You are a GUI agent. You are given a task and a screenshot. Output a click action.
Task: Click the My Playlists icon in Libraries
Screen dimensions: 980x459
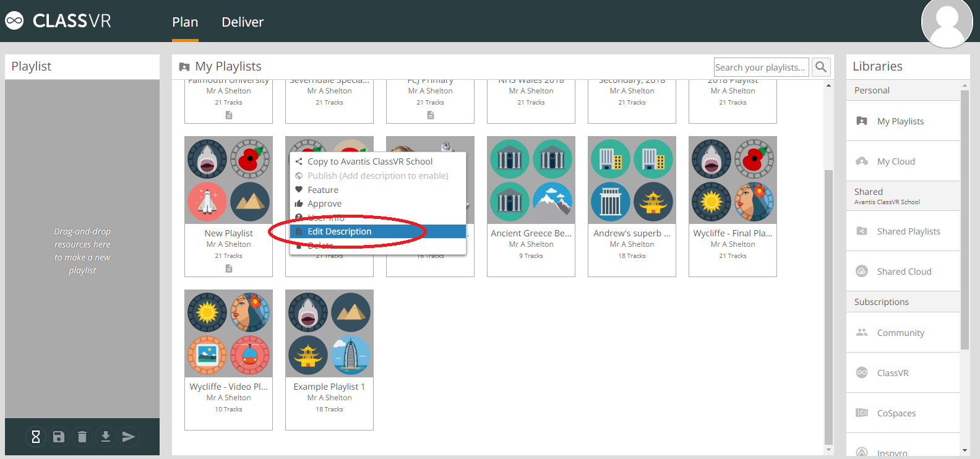[862, 121]
